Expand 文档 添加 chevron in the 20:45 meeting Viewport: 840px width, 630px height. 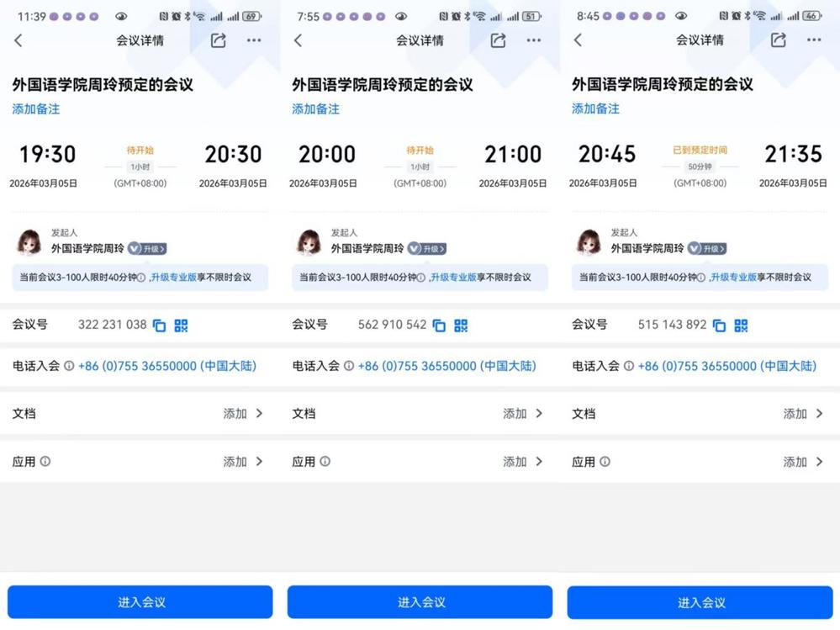(819, 413)
